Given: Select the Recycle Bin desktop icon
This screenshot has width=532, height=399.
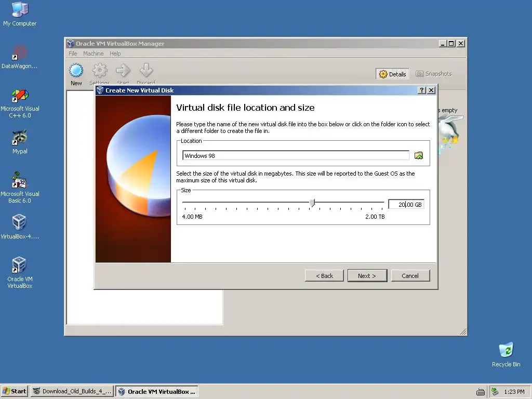Looking at the screenshot, I should 506,354.
